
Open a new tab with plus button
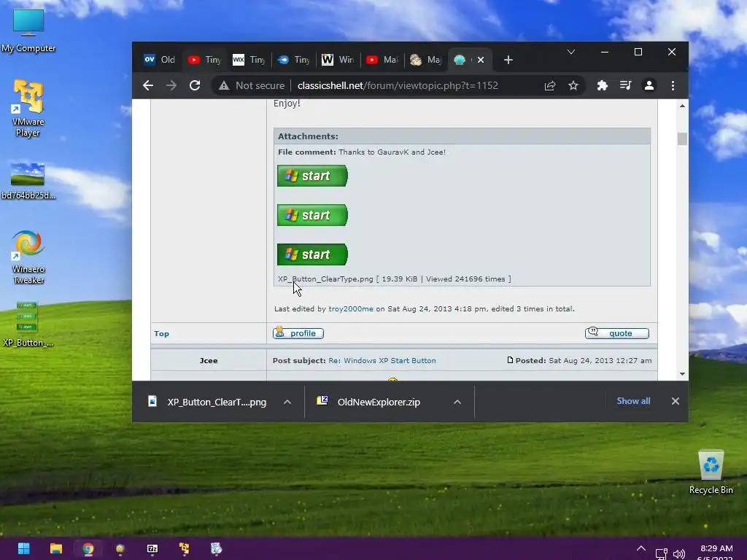click(x=508, y=60)
